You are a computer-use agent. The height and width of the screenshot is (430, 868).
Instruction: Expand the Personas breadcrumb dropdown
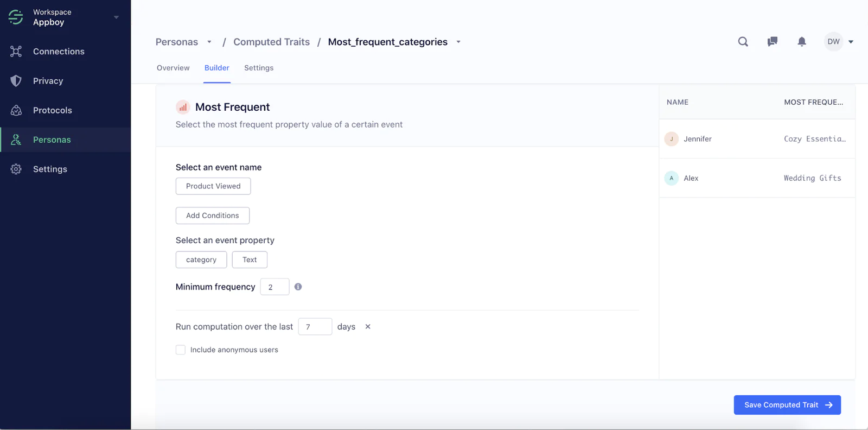click(209, 42)
